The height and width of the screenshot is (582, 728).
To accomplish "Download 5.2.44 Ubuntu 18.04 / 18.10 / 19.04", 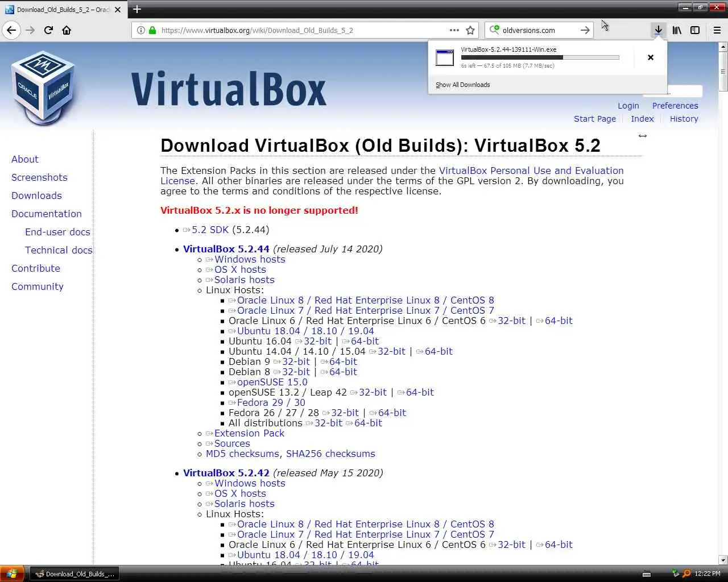I will point(305,331).
